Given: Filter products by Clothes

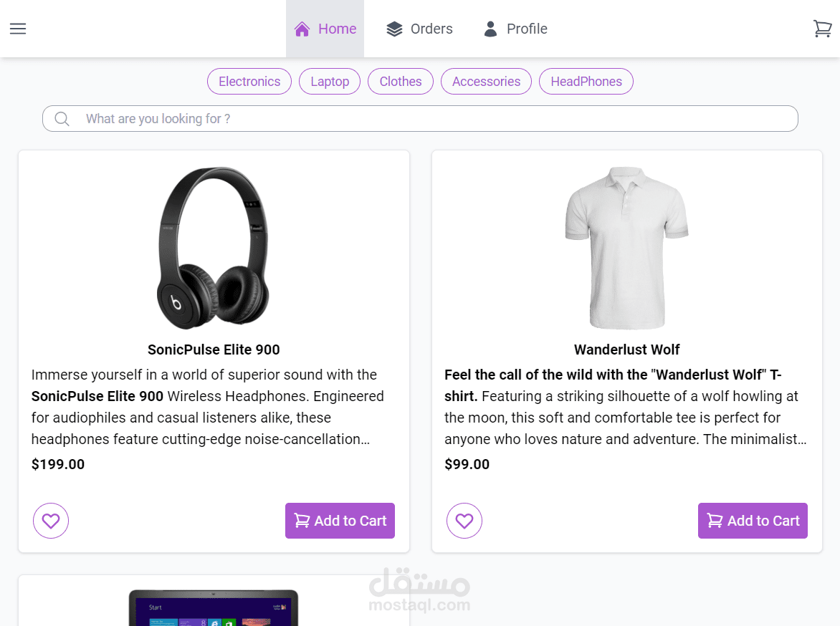Looking at the screenshot, I should (x=400, y=81).
